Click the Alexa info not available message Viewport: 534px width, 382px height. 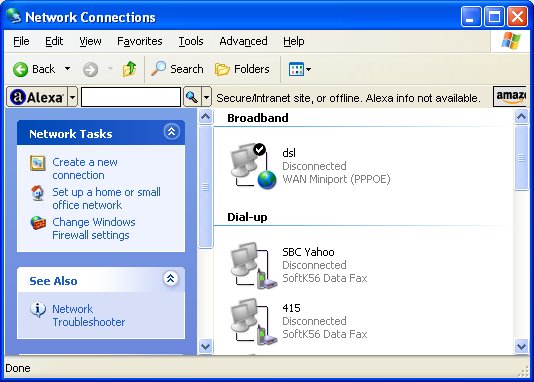(x=348, y=98)
